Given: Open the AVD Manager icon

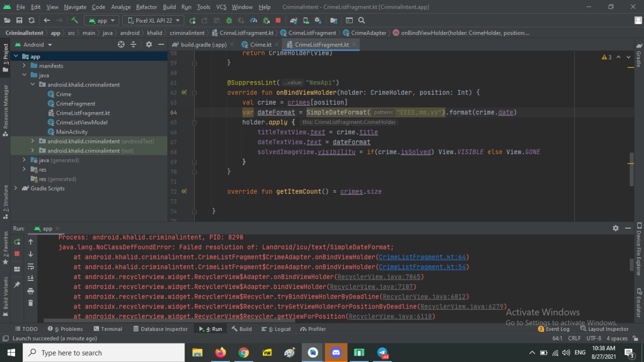Looking at the screenshot, I should click(306, 20).
